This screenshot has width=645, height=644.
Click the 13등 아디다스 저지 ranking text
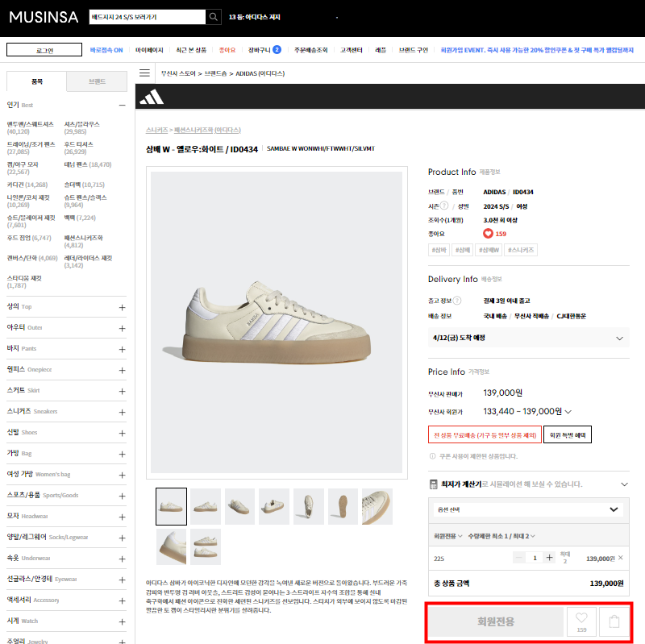pyautogui.click(x=254, y=17)
